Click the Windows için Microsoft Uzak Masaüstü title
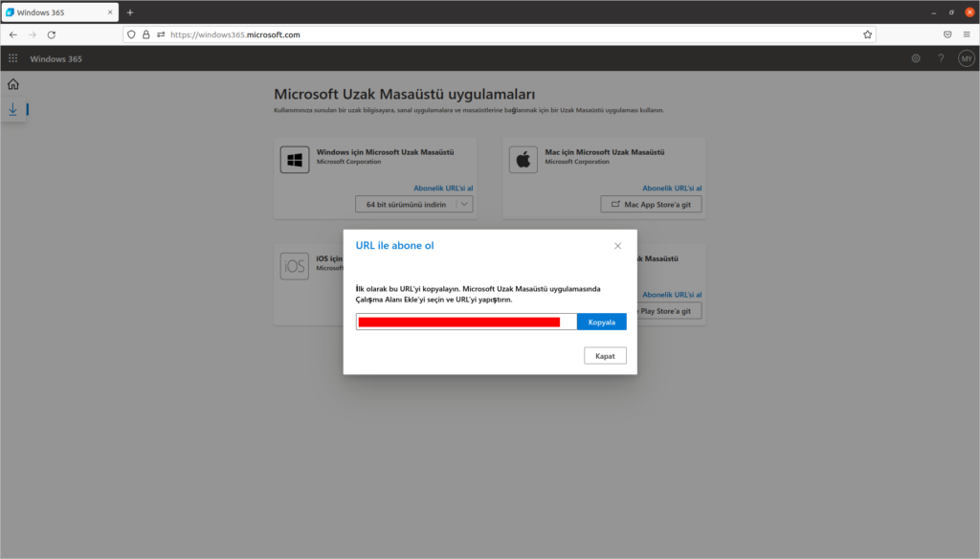 coord(385,152)
